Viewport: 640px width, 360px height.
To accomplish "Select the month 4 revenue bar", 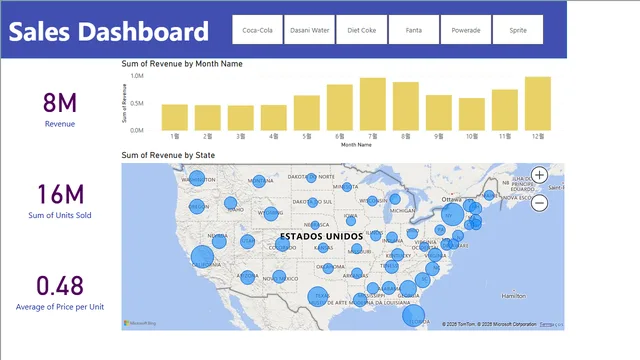I will tap(274, 118).
